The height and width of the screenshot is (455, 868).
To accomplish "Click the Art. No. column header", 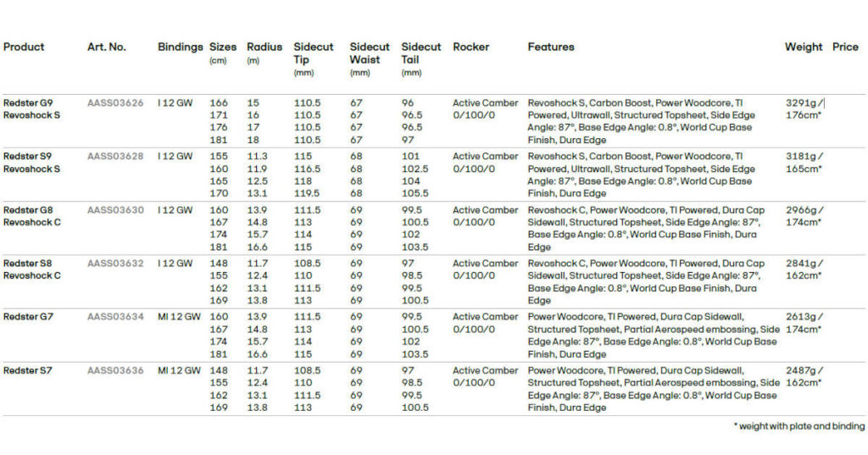I will coord(107,47).
